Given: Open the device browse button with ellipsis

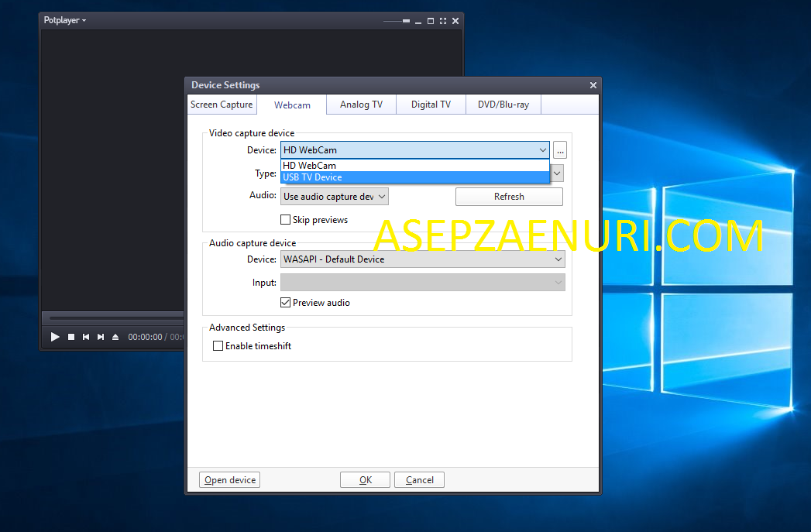Looking at the screenshot, I should click(560, 149).
